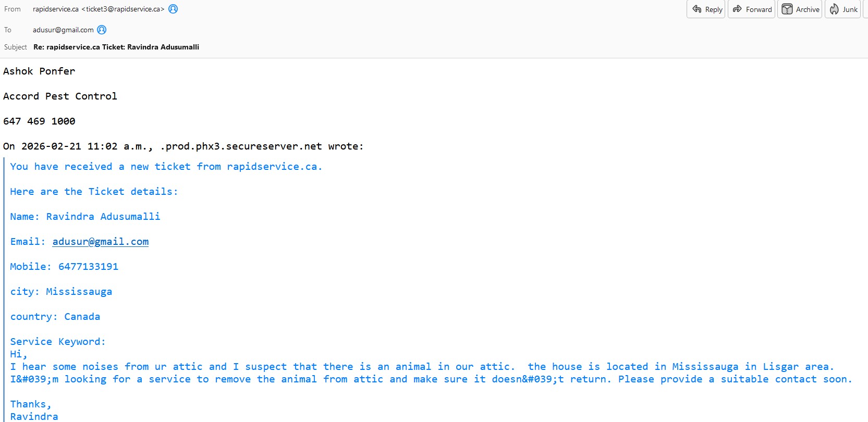This screenshot has height=422, width=868.
Task: Mark this message as Junk
Action: click(843, 9)
